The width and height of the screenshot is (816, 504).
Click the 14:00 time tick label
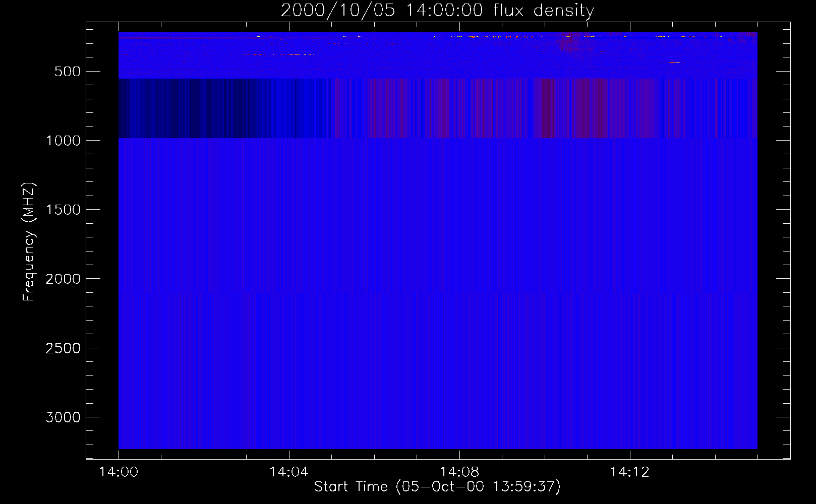coord(119,472)
